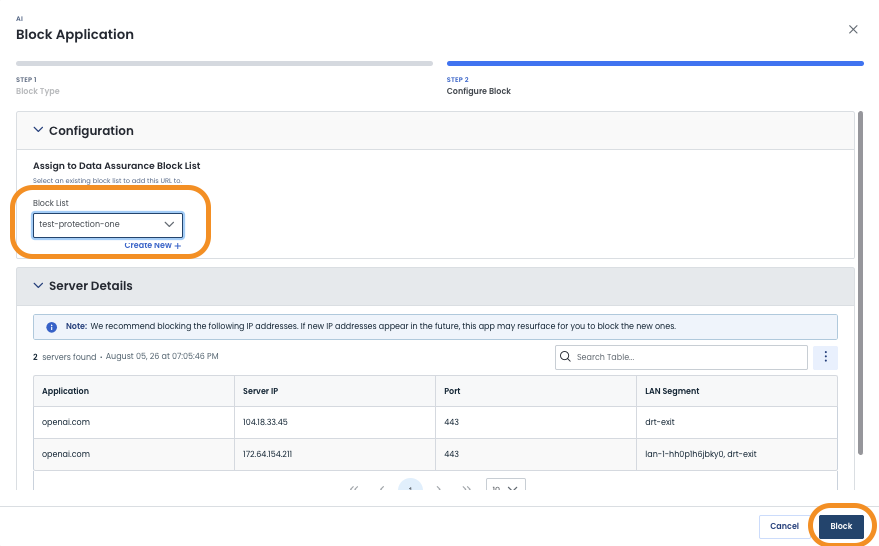
Task: Click the dialog's vertical scrollbar
Action: 861,283
